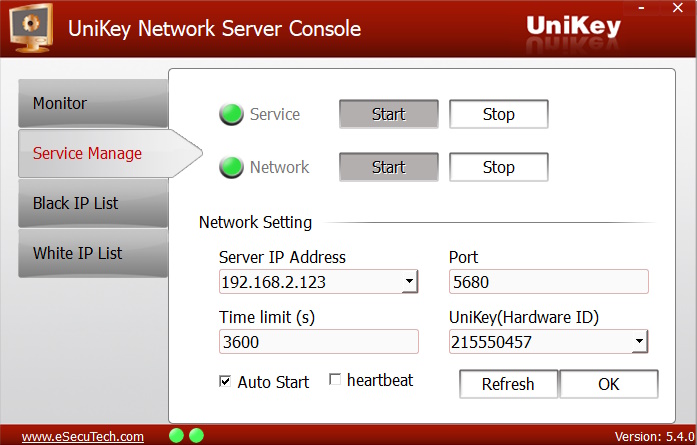Click the green Network status indicator
Image resolution: width=697 pixels, height=445 pixels.
(231, 167)
